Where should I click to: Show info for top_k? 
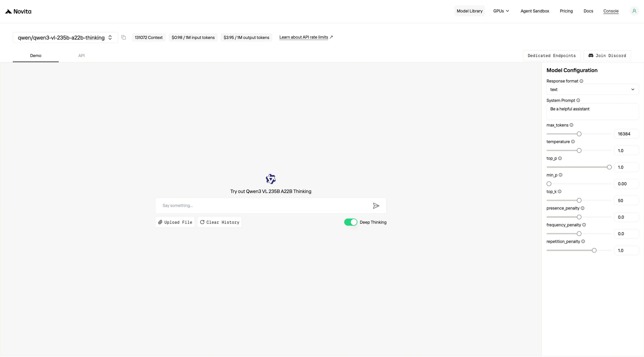(559, 191)
